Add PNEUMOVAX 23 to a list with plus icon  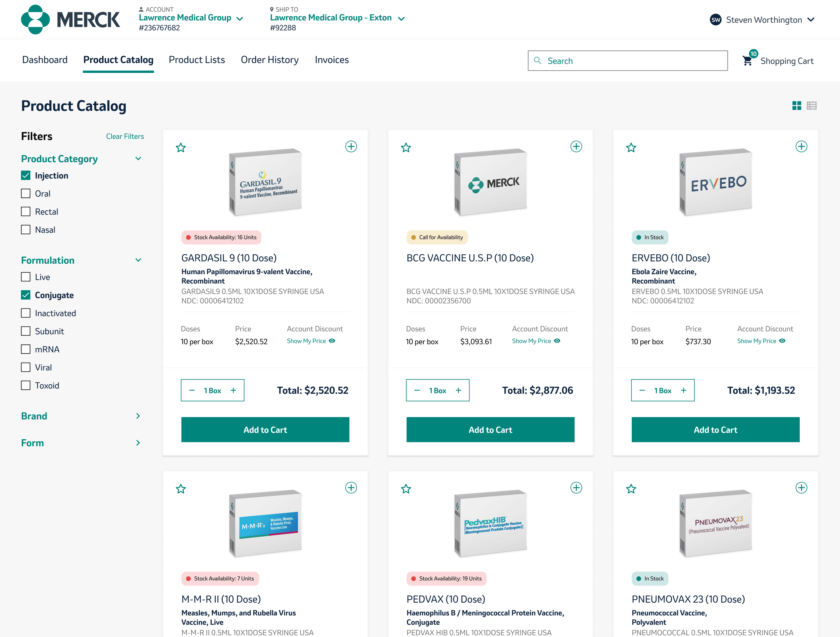click(x=801, y=488)
